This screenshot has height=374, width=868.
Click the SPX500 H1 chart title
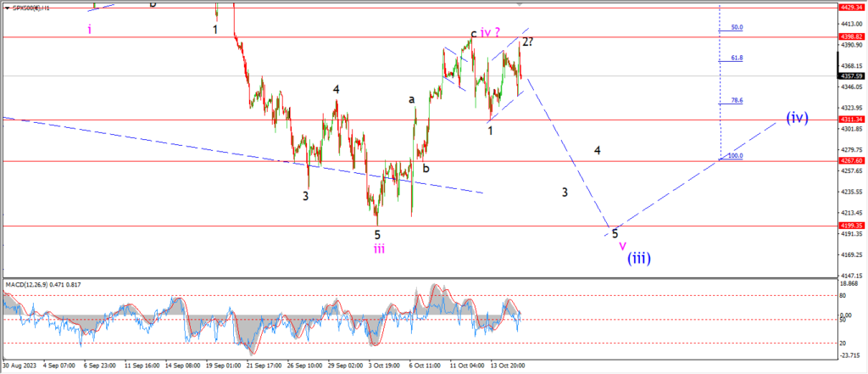[30, 8]
